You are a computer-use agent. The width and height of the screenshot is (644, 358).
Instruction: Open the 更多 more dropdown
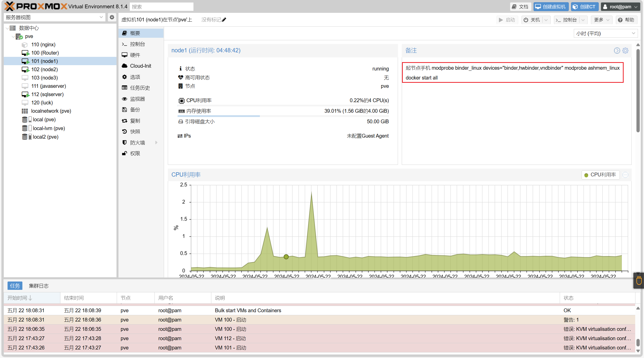click(601, 20)
